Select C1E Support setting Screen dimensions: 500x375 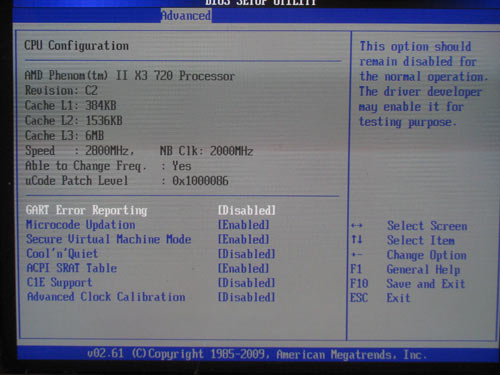pyautogui.click(x=59, y=283)
